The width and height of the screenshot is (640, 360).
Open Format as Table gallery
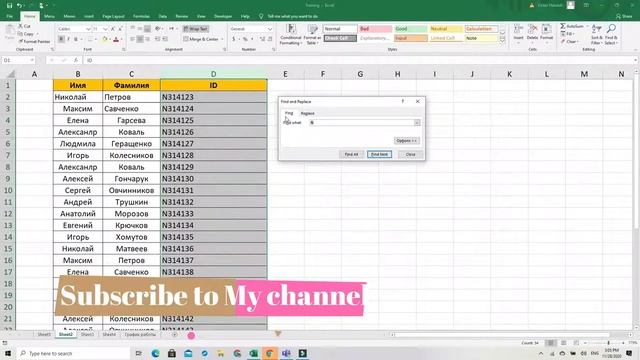point(312,34)
